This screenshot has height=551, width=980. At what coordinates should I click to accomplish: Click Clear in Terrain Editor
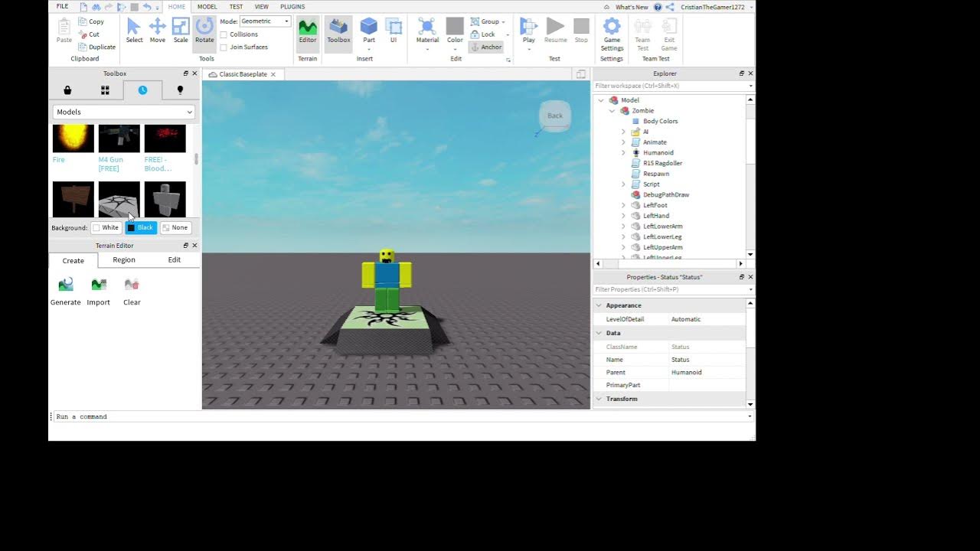coord(132,292)
